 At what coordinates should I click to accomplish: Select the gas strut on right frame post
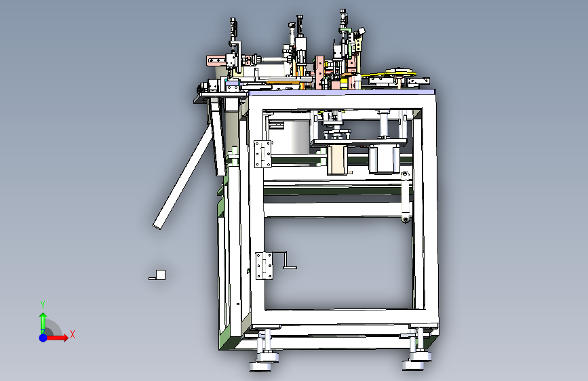tap(405, 197)
